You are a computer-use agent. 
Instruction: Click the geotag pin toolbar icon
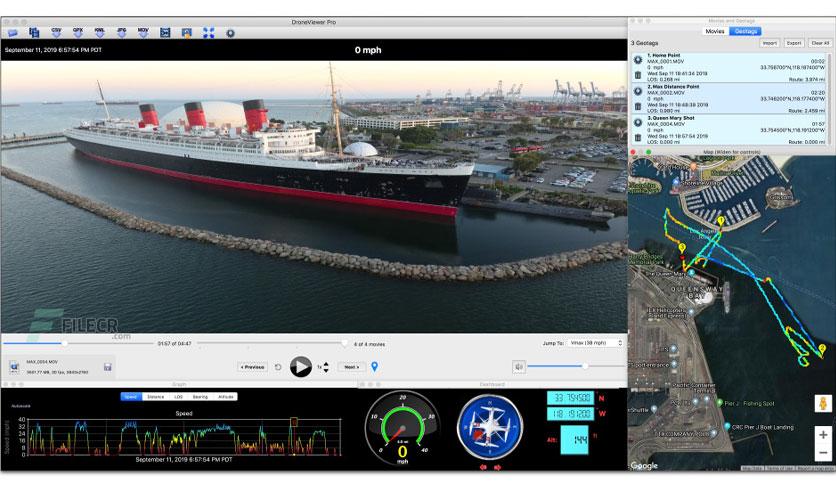(230, 33)
